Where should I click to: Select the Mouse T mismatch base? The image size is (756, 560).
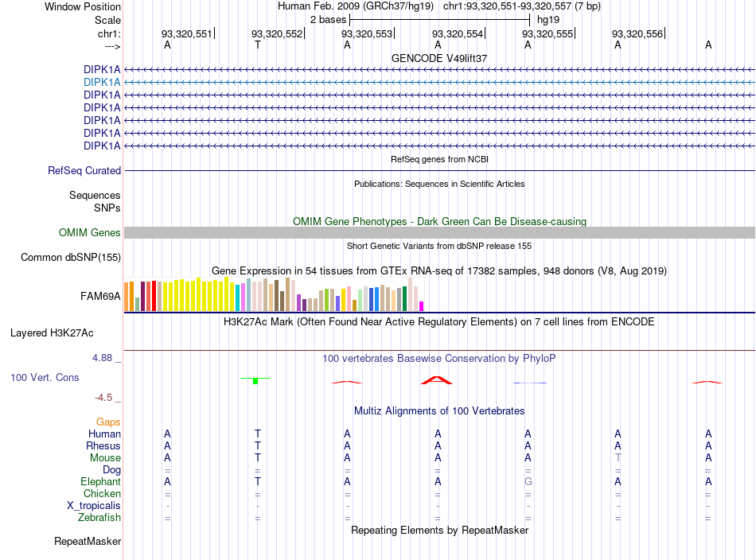point(618,458)
